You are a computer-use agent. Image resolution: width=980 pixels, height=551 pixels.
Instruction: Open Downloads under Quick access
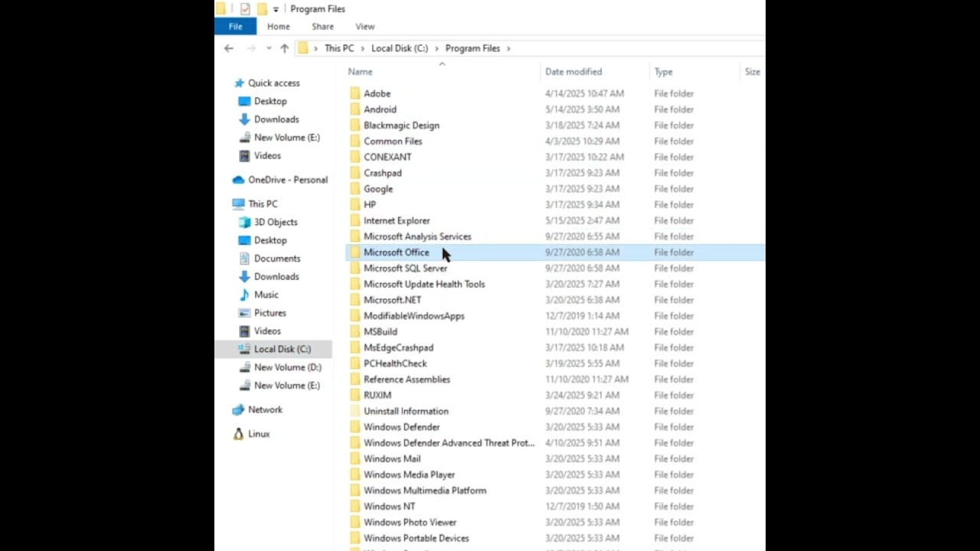click(x=276, y=119)
